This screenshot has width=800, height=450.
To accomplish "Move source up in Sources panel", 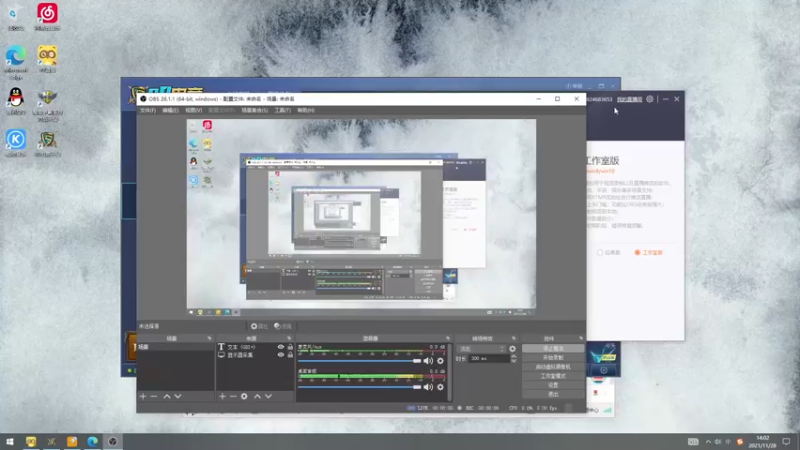I will click(257, 396).
